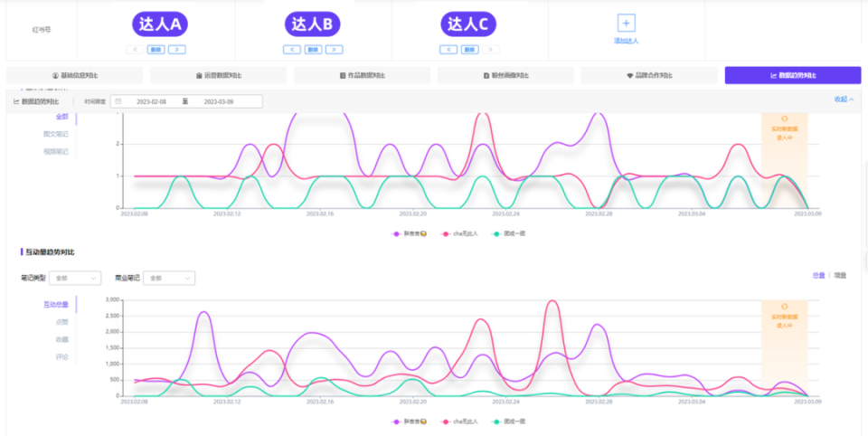
Task: Click the calendar icon in date range field
Action: pos(118,101)
